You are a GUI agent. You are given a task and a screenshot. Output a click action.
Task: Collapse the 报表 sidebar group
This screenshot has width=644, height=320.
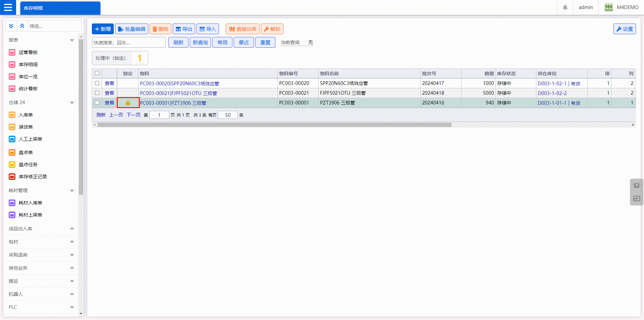click(x=72, y=40)
